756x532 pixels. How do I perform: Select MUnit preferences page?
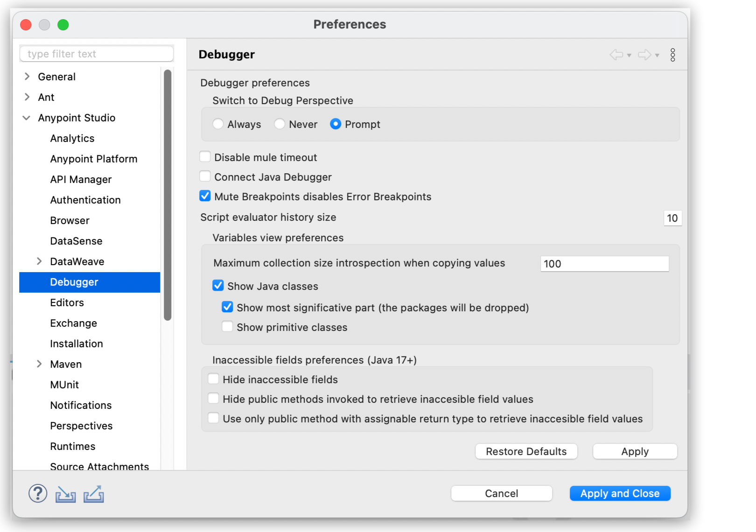[x=64, y=385]
